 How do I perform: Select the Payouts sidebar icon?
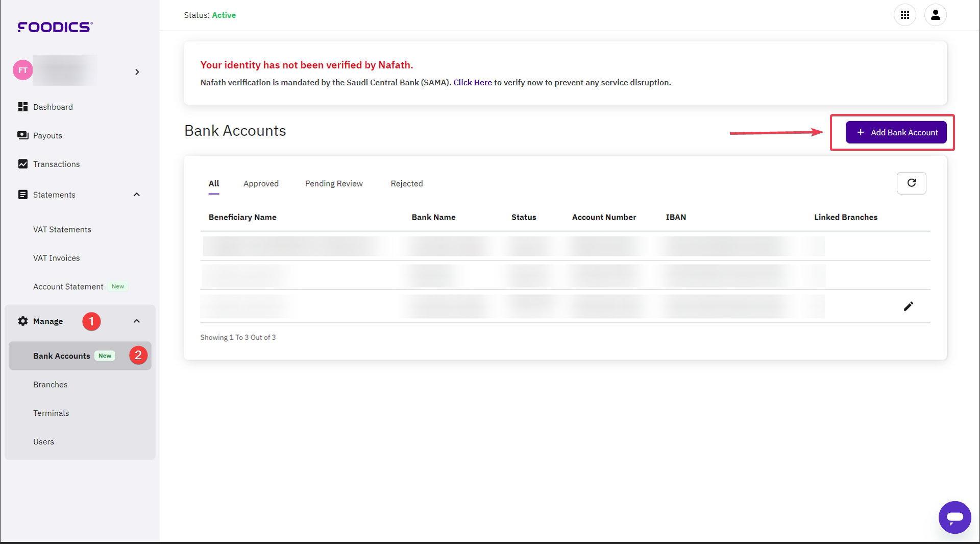point(22,135)
